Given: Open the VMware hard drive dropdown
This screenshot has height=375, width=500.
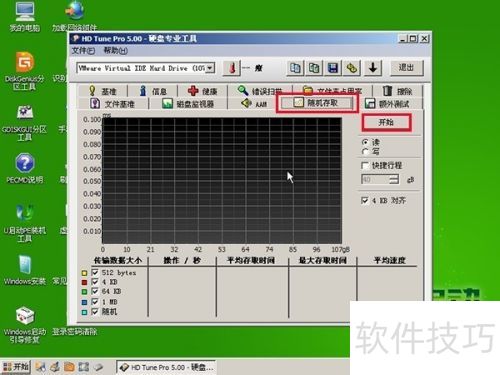Looking at the screenshot, I should tap(210, 68).
